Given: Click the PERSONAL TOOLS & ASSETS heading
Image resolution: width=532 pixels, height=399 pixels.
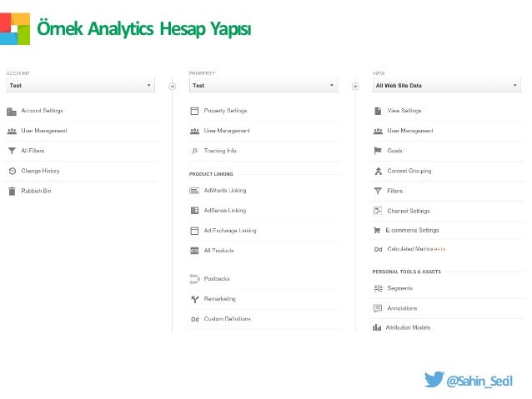Looking at the screenshot, I should pos(406,272).
